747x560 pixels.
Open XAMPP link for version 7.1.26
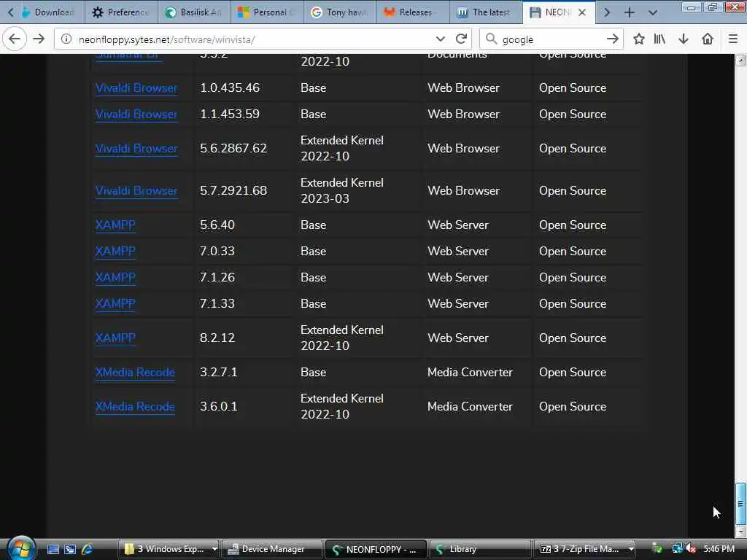(115, 277)
